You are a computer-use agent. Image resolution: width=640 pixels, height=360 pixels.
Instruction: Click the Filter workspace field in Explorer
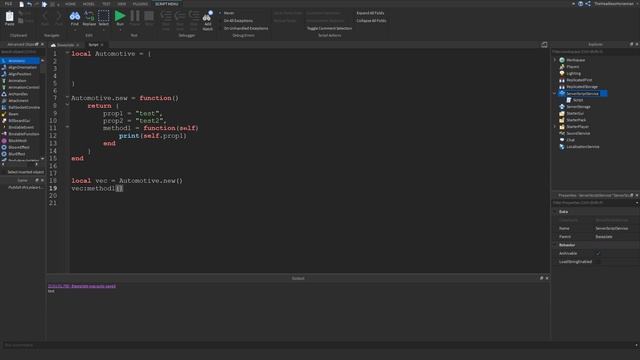point(595,52)
